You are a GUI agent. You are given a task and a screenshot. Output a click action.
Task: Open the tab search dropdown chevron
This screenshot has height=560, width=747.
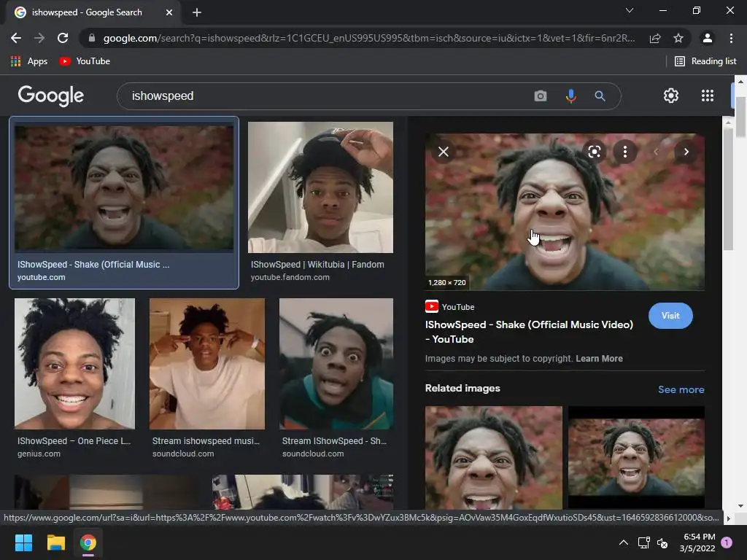[630, 10]
